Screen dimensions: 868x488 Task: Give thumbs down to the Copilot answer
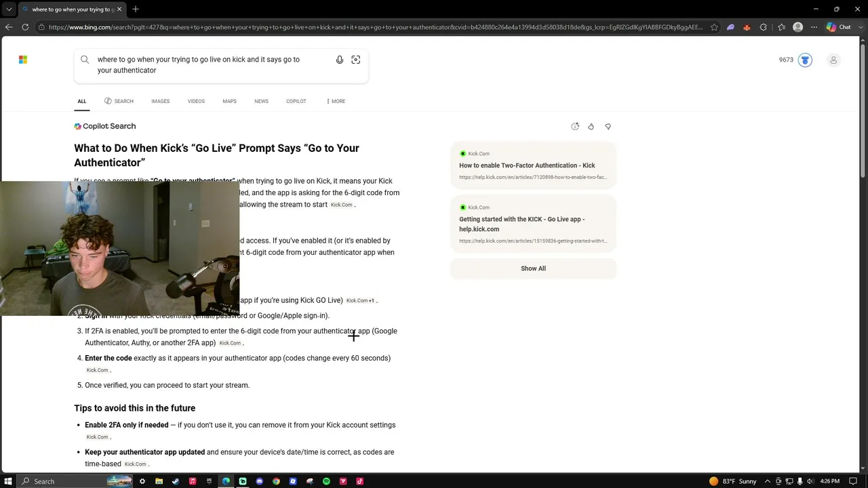click(608, 127)
